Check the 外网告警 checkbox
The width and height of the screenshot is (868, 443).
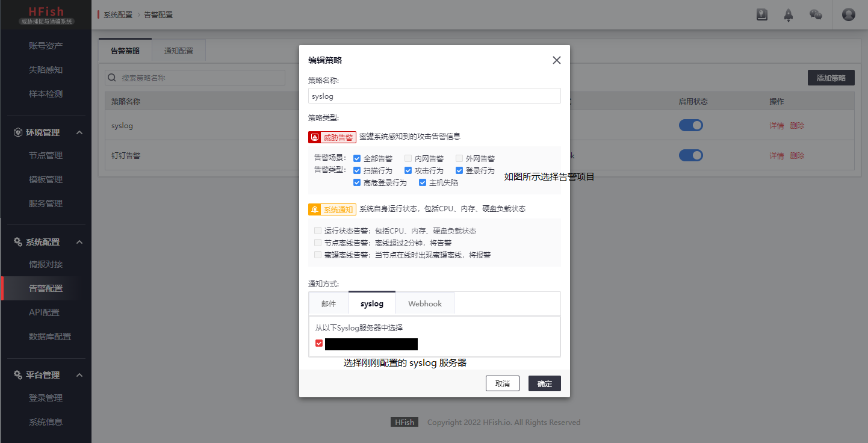pos(459,158)
